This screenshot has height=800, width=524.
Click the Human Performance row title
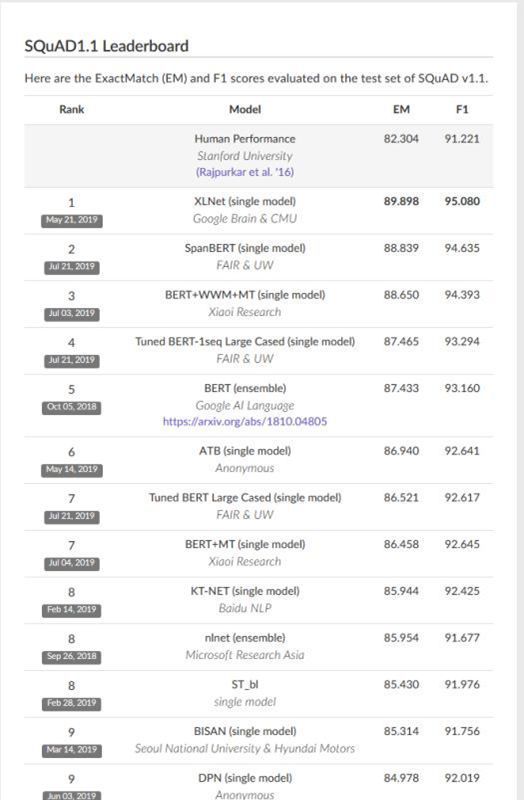[245, 139]
